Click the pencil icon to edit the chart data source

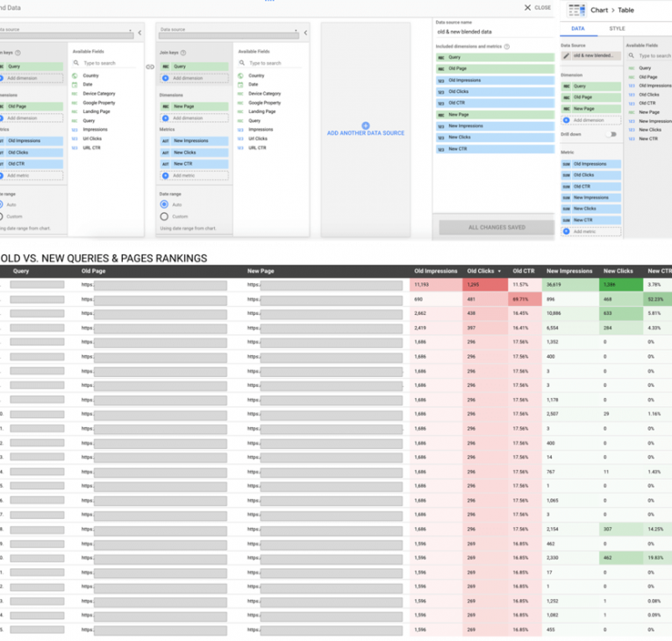(567, 55)
